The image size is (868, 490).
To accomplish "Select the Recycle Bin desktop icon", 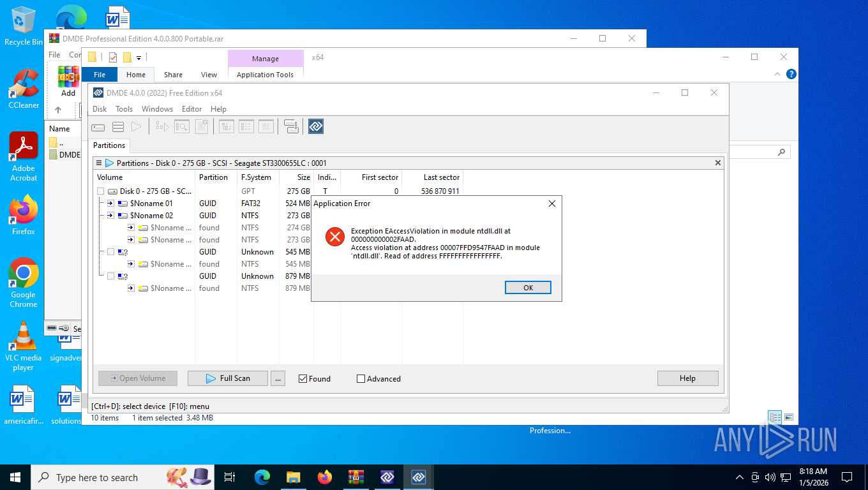I will (24, 27).
